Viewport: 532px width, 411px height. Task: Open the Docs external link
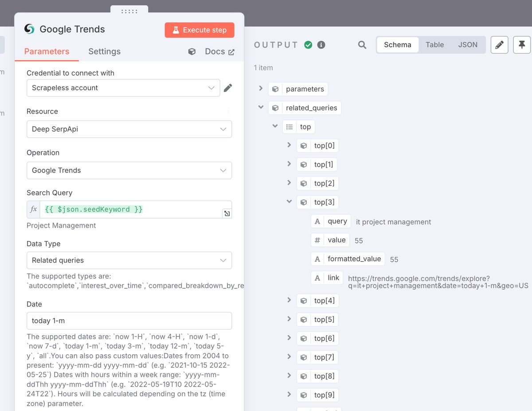[219, 51]
